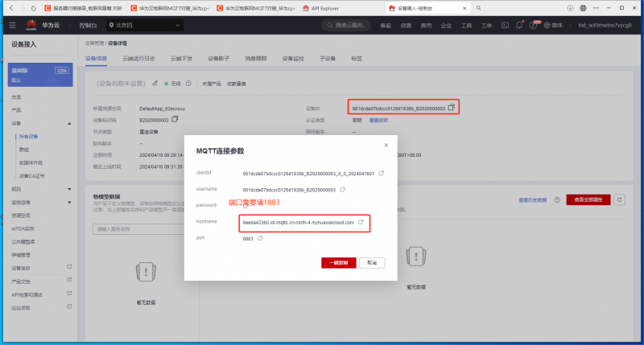Click the 一键复制 button
Screen dimensions: 644x345
pyautogui.click(x=338, y=262)
